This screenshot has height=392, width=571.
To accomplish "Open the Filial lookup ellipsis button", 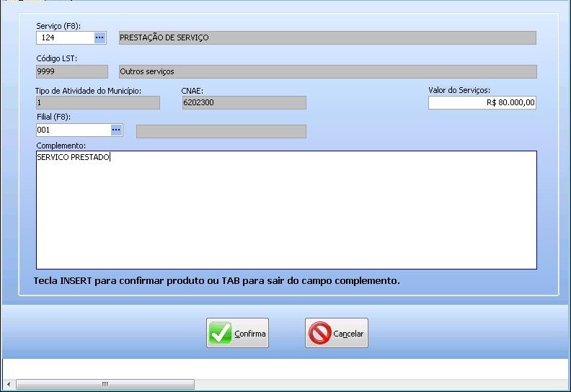I will tap(116, 130).
